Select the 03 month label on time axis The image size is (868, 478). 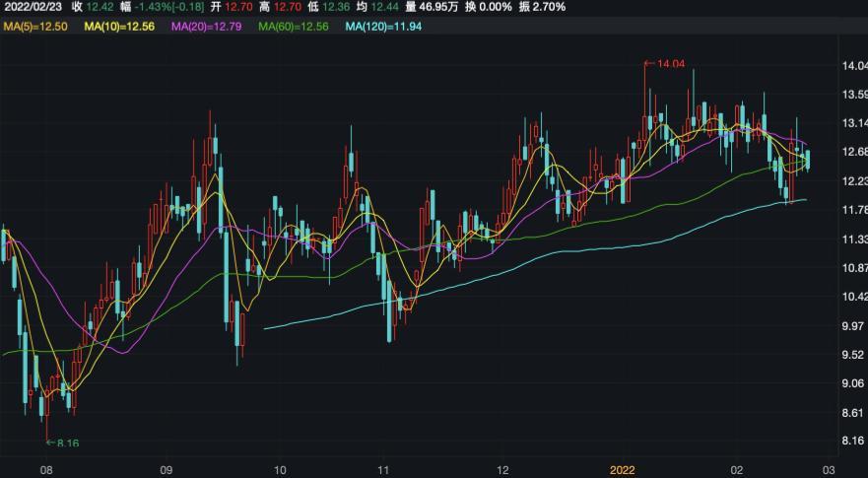point(829,470)
